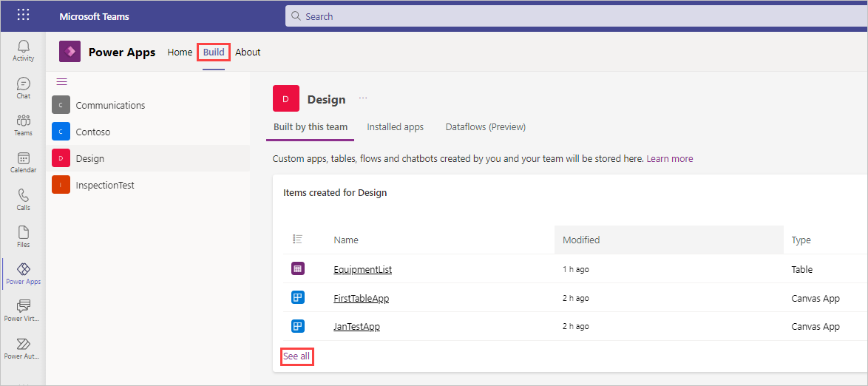
Task: Switch to Built by this team tab
Action: tap(311, 127)
